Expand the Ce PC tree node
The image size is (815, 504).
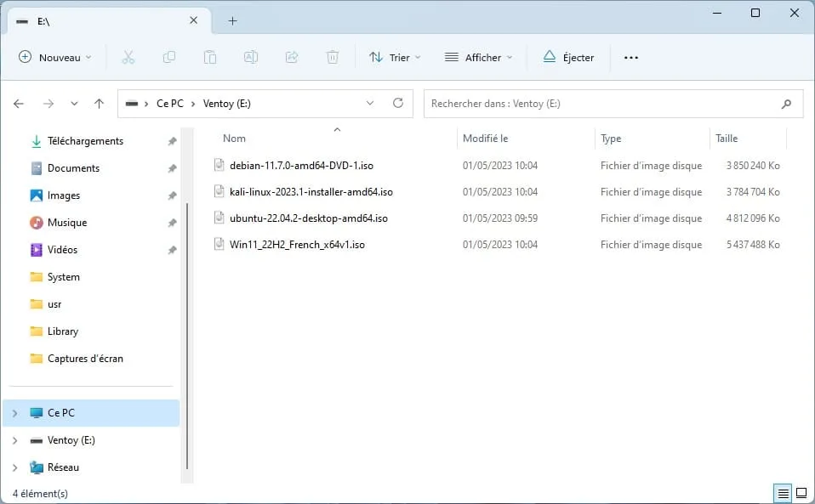pos(15,413)
